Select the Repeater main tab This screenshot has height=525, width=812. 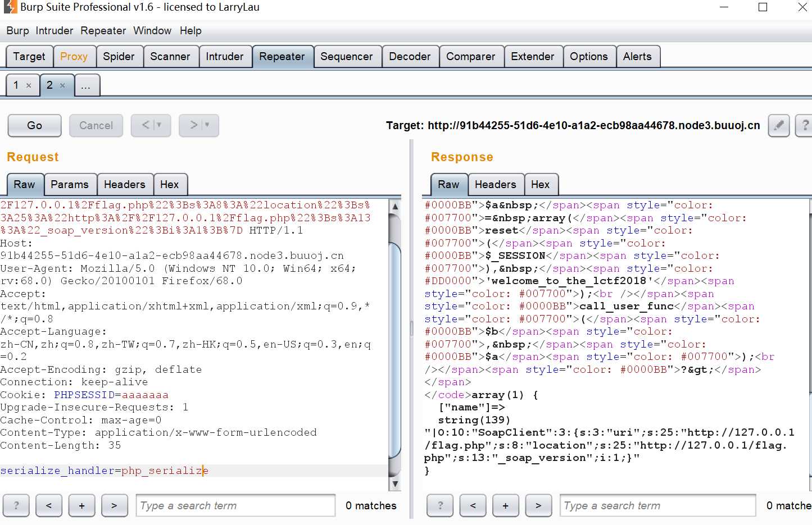[x=282, y=57]
